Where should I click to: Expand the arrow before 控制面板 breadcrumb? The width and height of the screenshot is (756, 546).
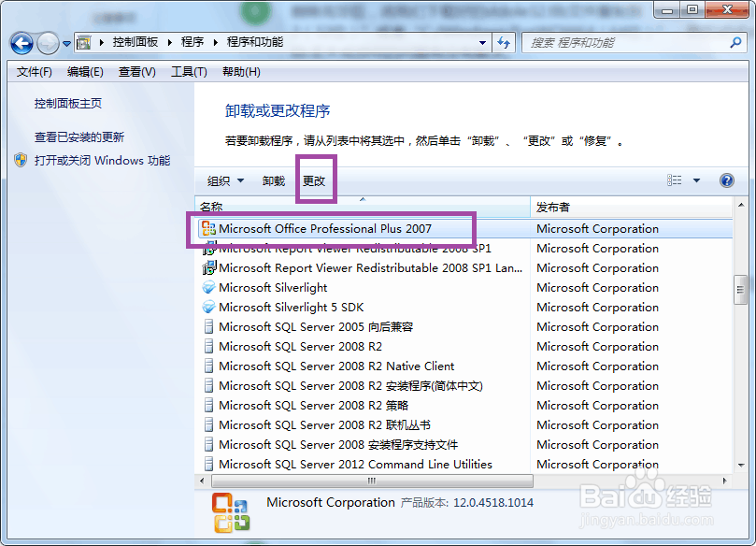pos(102,43)
